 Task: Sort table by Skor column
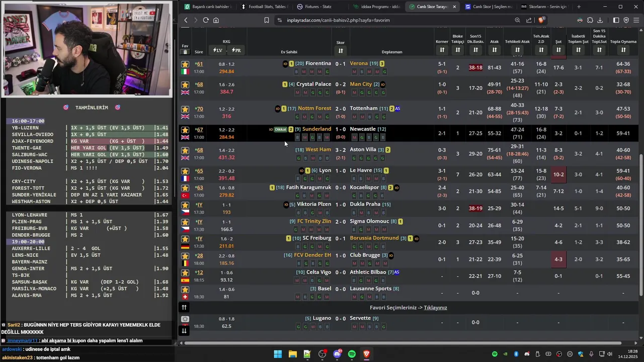341,51
